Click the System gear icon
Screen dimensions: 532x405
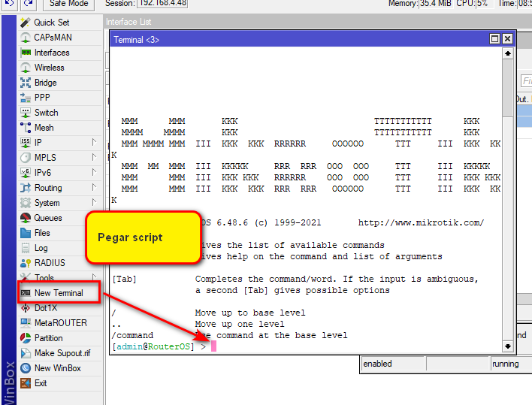point(26,203)
